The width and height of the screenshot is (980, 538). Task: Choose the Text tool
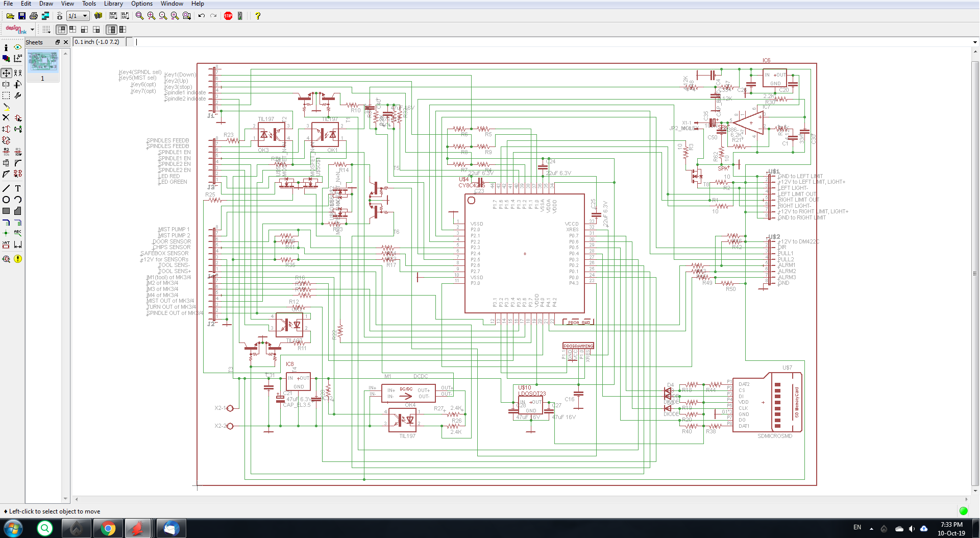[18, 188]
